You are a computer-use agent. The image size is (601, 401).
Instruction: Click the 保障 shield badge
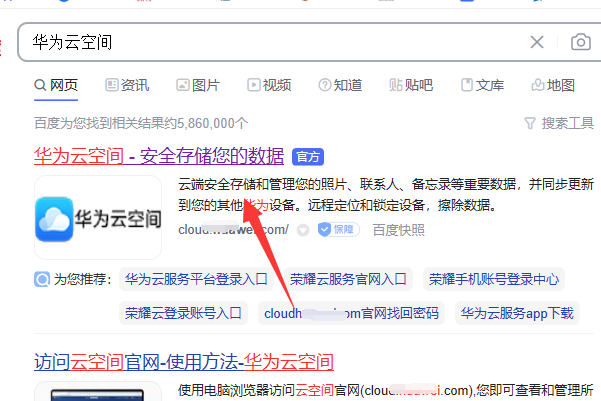pos(338,230)
